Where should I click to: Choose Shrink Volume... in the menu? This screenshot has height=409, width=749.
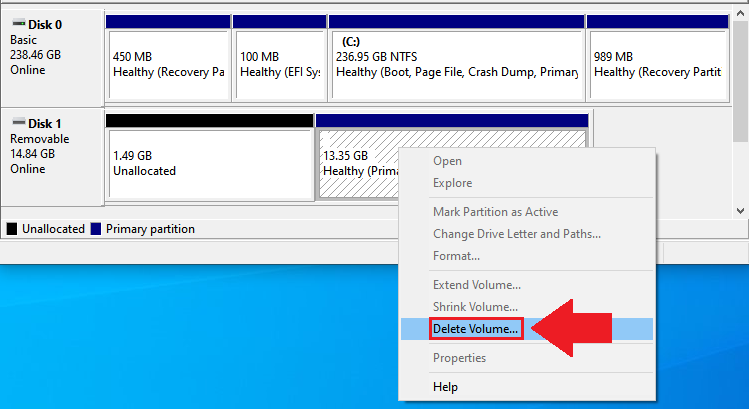coord(526,307)
